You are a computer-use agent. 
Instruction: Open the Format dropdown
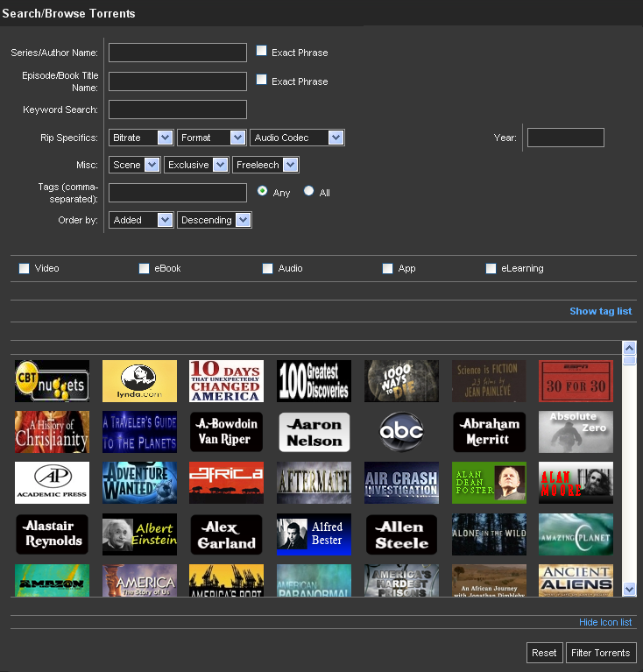coord(212,138)
